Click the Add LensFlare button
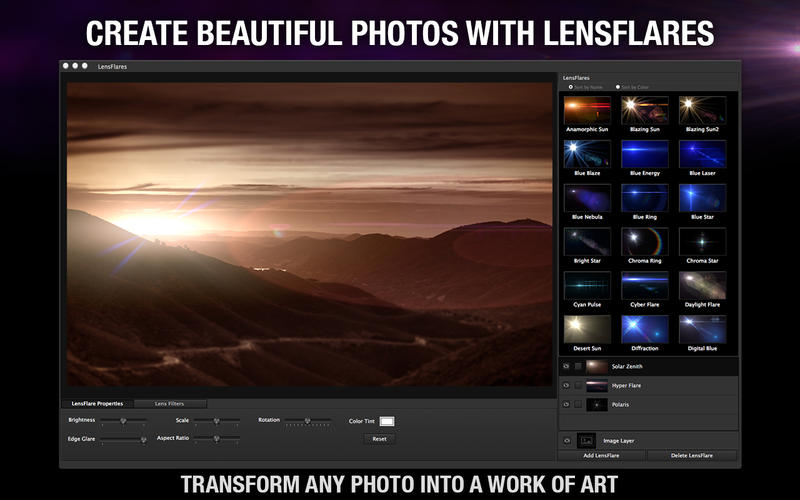This screenshot has width=800, height=500. [602, 455]
